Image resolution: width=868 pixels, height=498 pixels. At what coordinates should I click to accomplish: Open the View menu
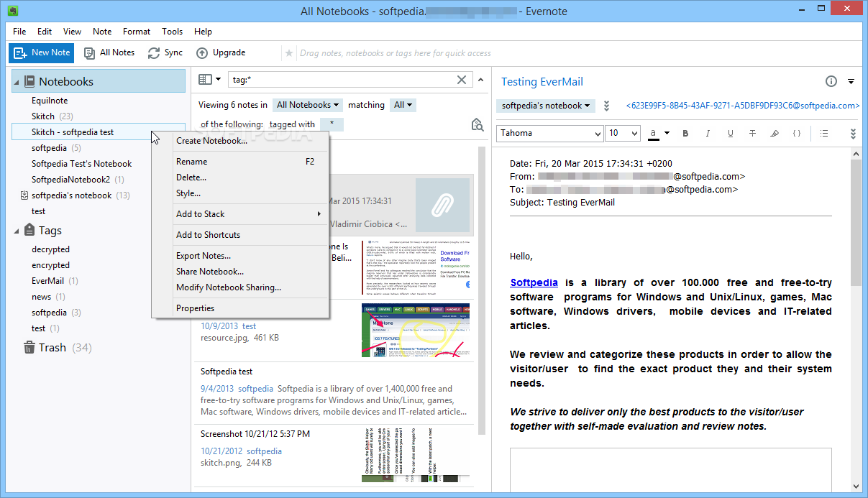point(72,32)
